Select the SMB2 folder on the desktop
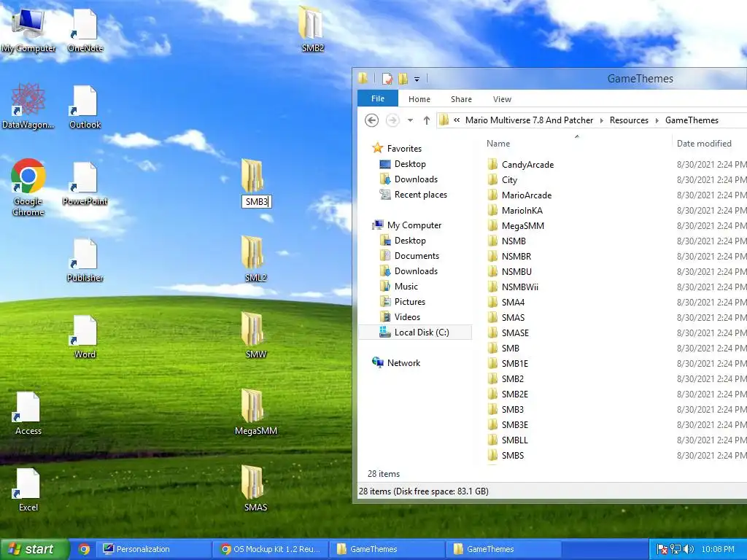This screenshot has width=747, height=560. tap(312, 28)
